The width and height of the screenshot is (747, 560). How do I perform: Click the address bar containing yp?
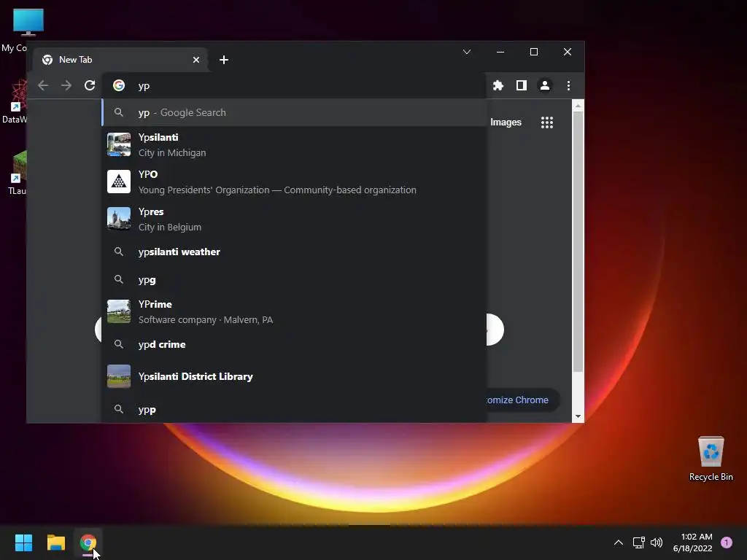tap(295, 86)
